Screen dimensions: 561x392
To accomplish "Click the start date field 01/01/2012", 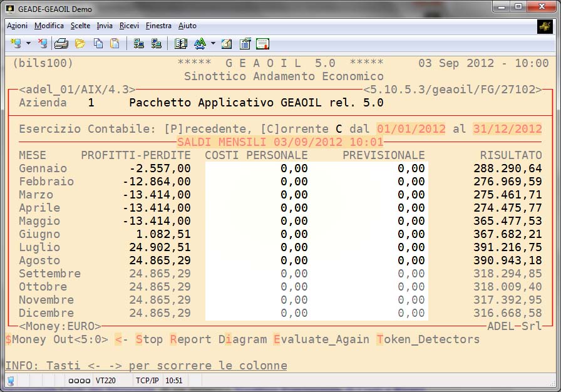I will 411,128.
